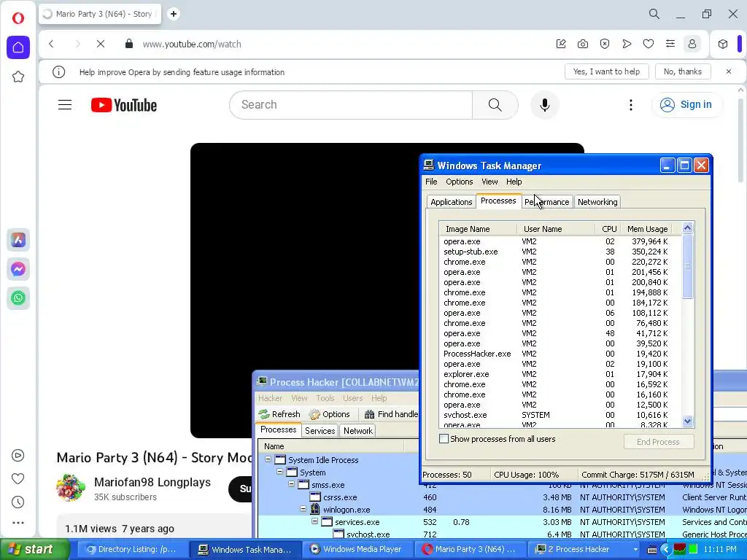Click scroll up arrow in process list
747x560 pixels.
pos(687,228)
